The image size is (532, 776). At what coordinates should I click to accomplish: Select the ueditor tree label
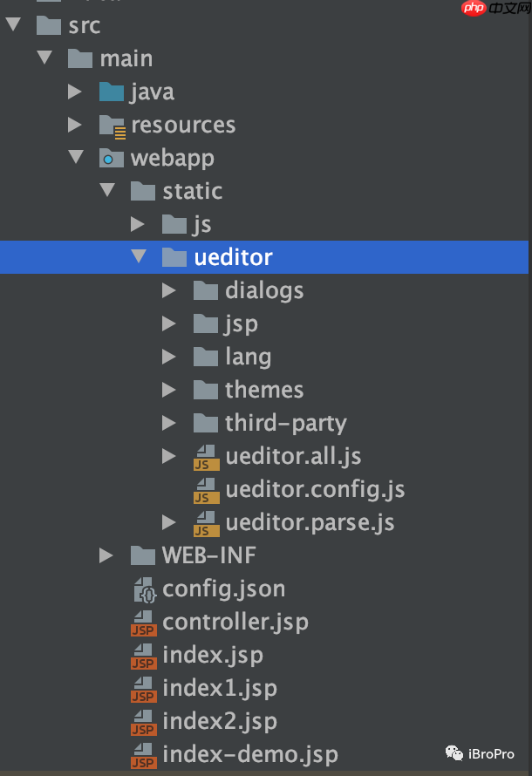click(x=233, y=257)
